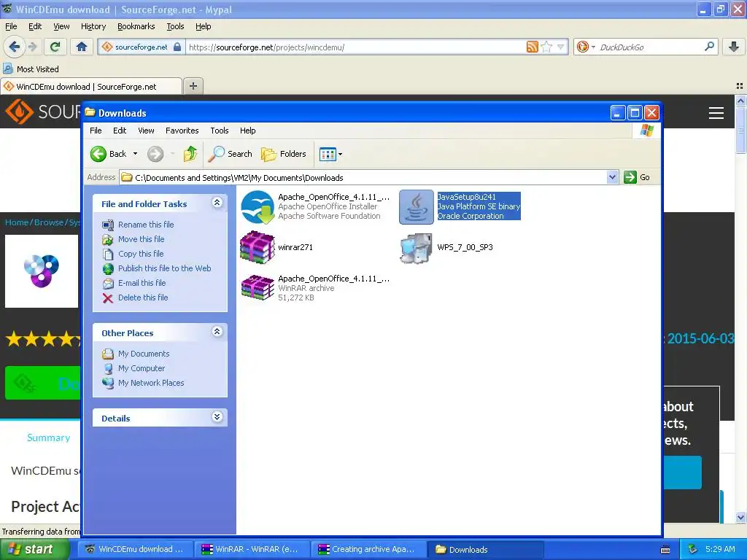The image size is (747, 560).
Task: Collapse the File and Folder Tasks panel
Action: pos(217,203)
